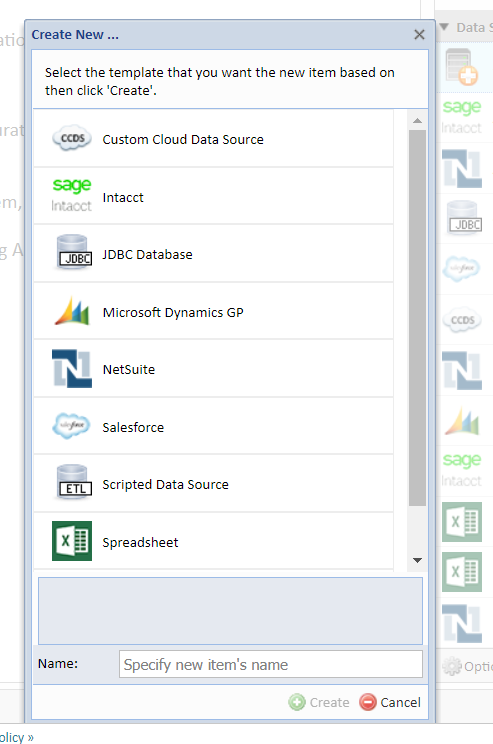Select the Spreadsheet template in dialog list

pos(213,541)
